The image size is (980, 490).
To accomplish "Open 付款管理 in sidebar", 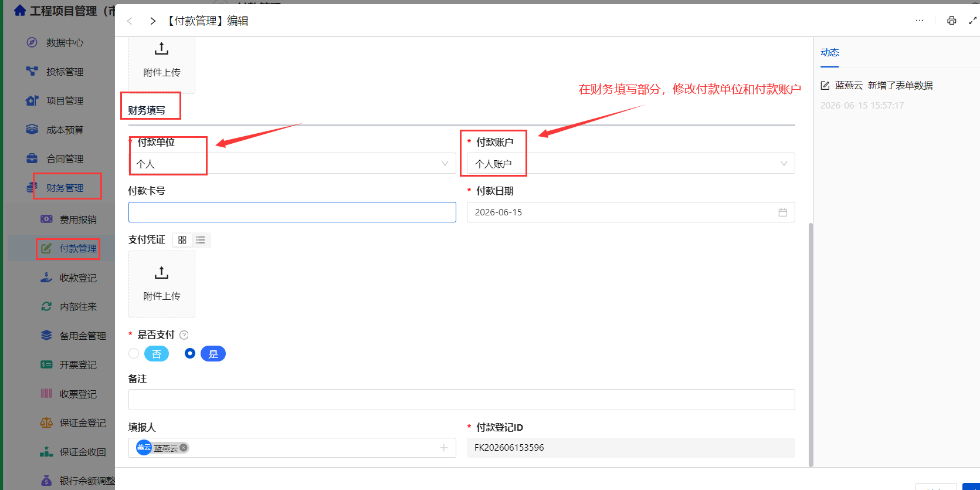I will [78, 248].
